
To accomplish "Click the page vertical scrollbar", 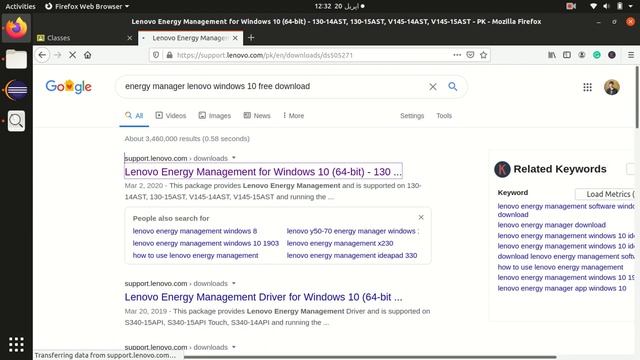I will (x=637, y=98).
